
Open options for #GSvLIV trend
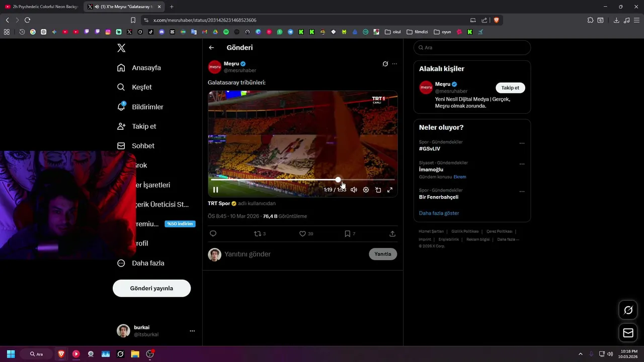(x=522, y=143)
